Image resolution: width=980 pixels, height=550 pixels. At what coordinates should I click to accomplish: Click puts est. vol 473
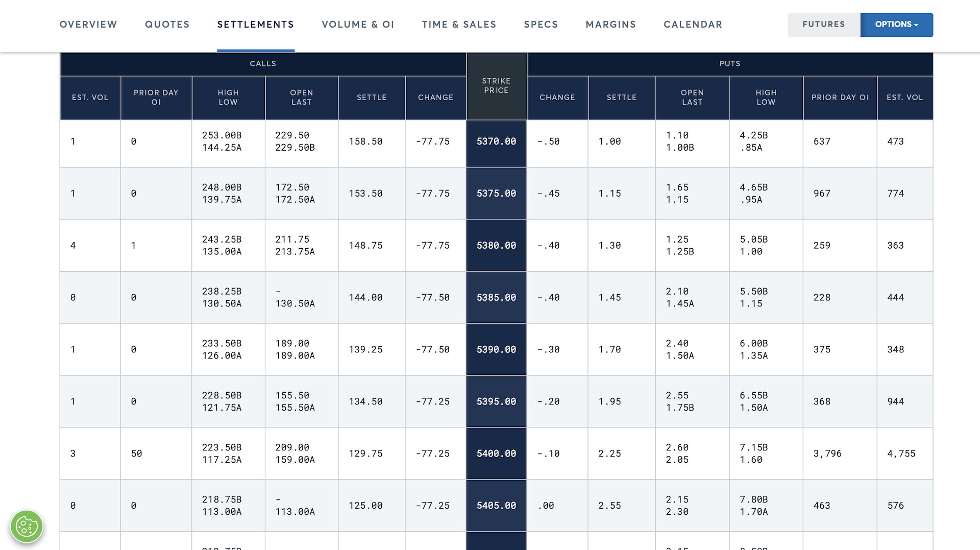pyautogui.click(x=896, y=141)
